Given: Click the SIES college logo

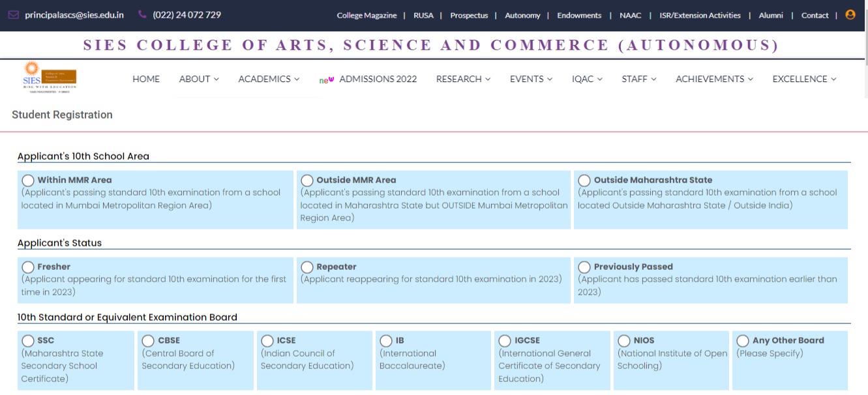Looking at the screenshot, I should point(50,78).
